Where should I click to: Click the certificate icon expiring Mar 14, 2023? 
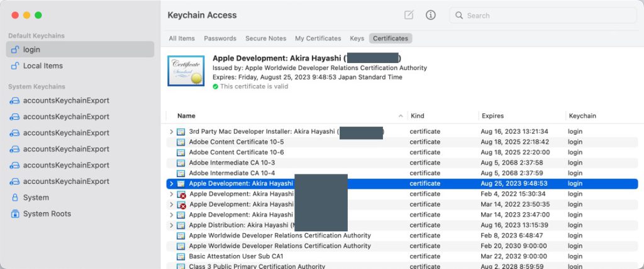tap(180, 215)
